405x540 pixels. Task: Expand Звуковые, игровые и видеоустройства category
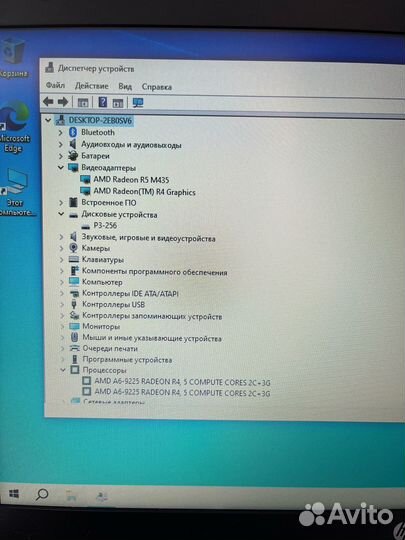tap(61, 237)
